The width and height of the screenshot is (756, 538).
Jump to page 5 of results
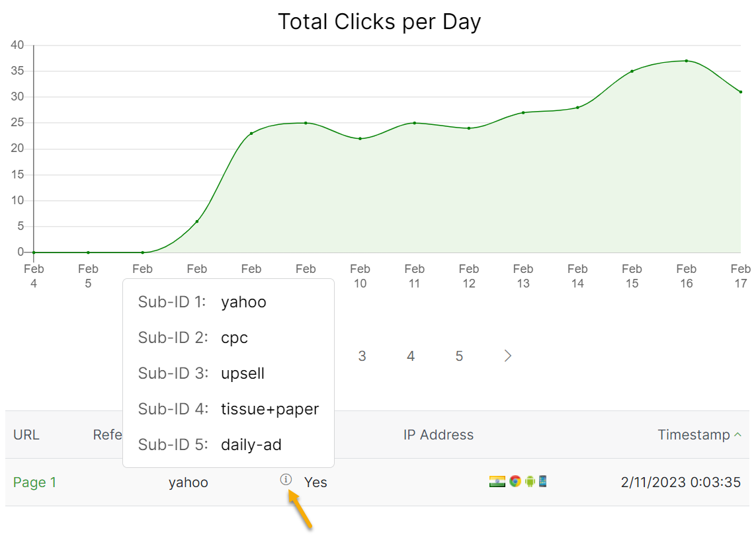point(459,356)
